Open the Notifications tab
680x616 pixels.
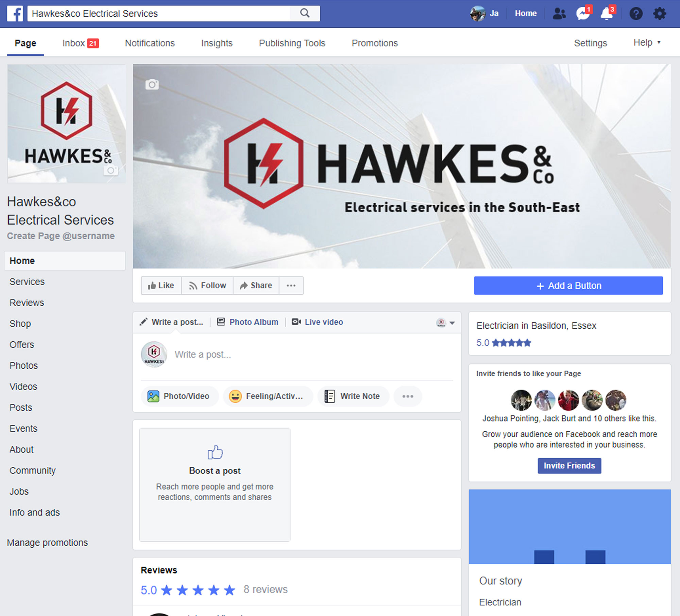coord(150,43)
